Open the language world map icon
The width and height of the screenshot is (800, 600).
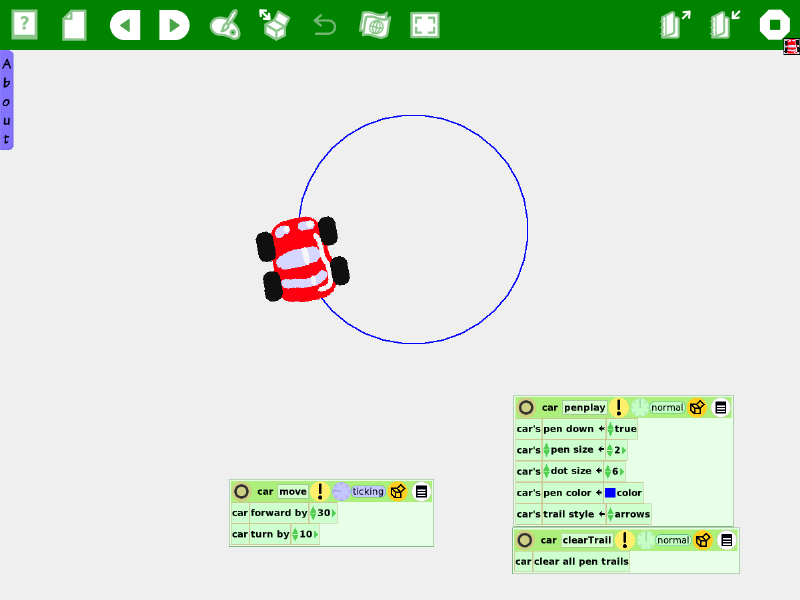pyautogui.click(x=375, y=25)
